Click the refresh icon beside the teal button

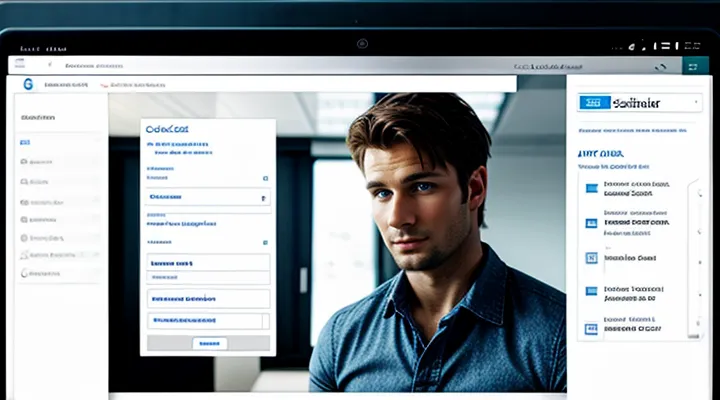[660, 66]
